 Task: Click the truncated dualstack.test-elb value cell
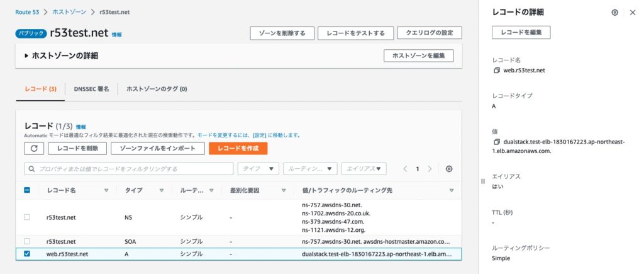(x=377, y=254)
